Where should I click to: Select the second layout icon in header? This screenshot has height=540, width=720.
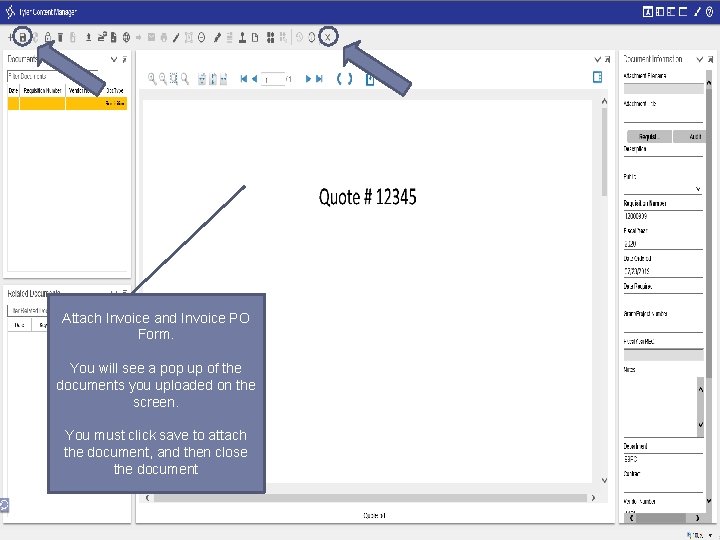659,12
